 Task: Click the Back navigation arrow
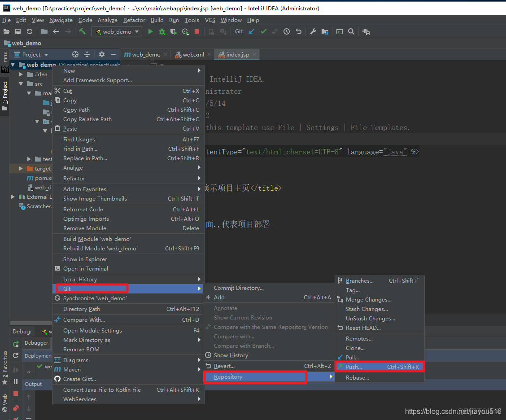click(56, 32)
